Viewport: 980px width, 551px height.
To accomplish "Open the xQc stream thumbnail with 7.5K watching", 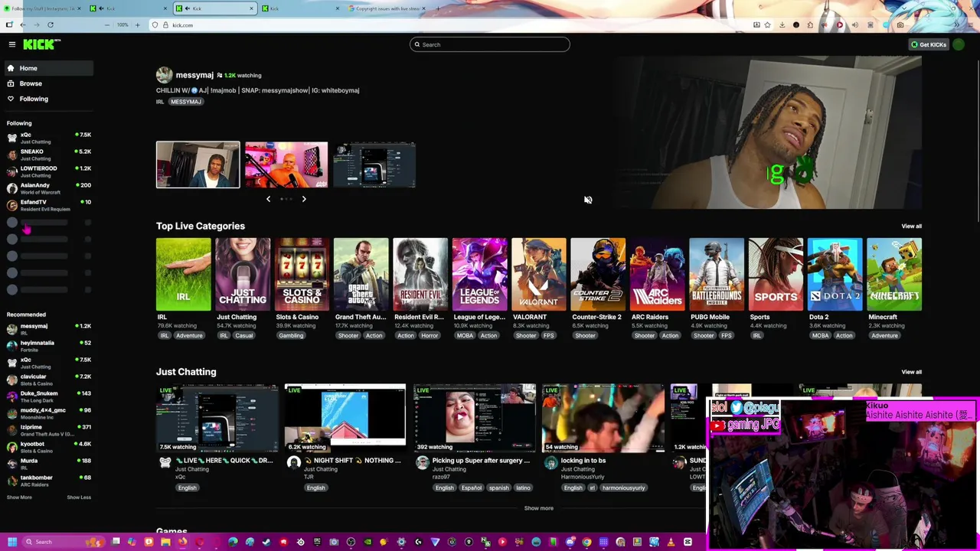I will click(x=217, y=418).
